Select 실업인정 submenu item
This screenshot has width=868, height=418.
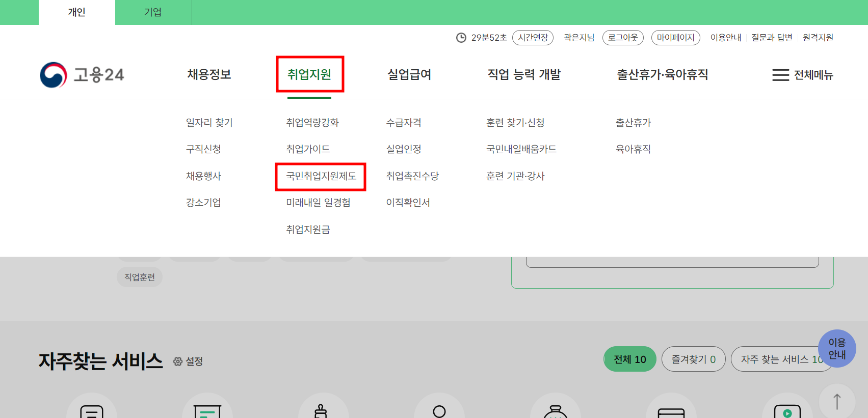[x=404, y=149]
